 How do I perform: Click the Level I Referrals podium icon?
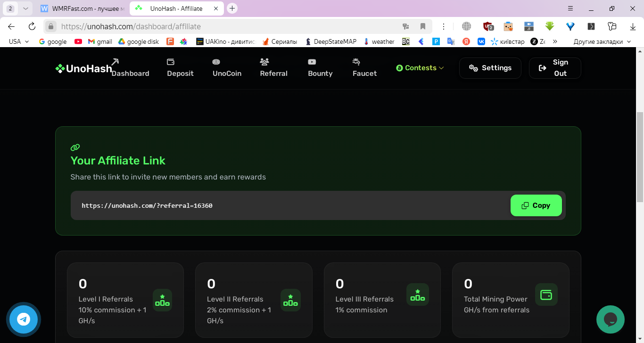(x=162, y=300)
